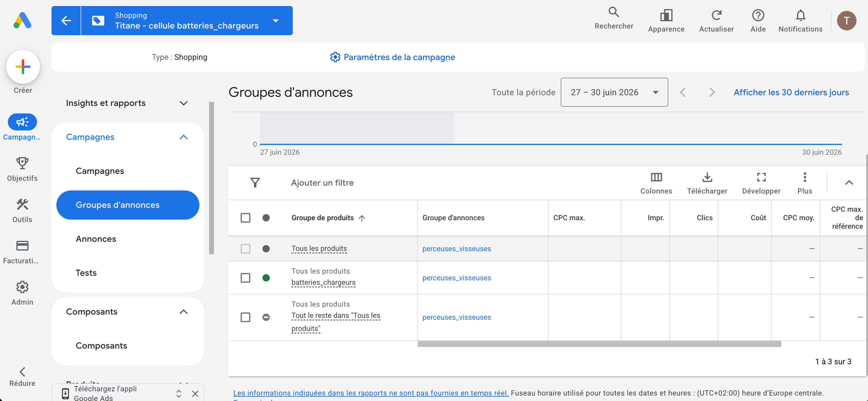
Task: Open the Facturation card section
Action: click(22, 252)
